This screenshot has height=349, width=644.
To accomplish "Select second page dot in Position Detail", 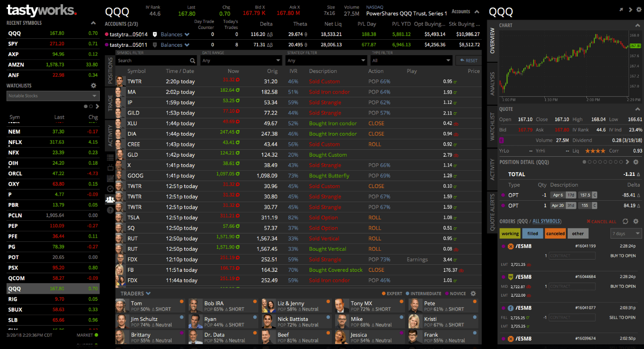I will (590, 162).
